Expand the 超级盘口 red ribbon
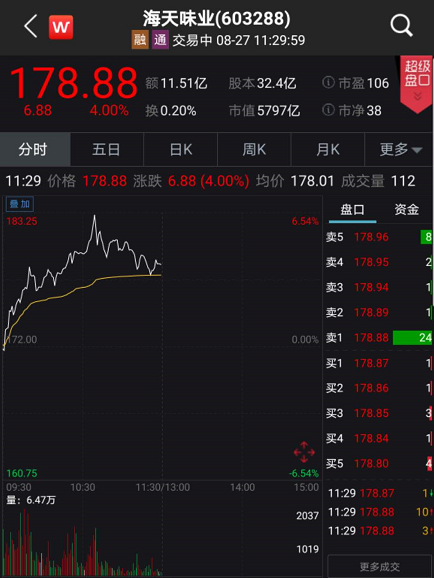This screenshot has width=434, height=578. (x=417, y=84)
